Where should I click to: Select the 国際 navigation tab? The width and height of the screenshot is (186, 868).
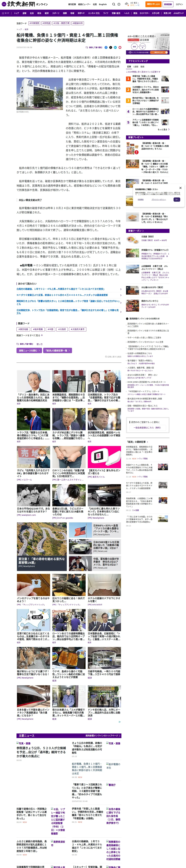65,13
